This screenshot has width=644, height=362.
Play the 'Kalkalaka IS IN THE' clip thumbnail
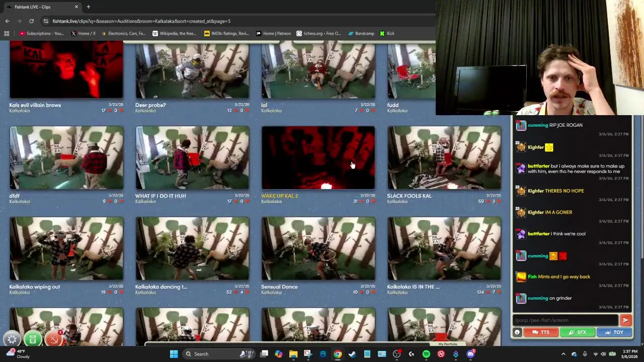pyautogui.click(x=444, y=249)
